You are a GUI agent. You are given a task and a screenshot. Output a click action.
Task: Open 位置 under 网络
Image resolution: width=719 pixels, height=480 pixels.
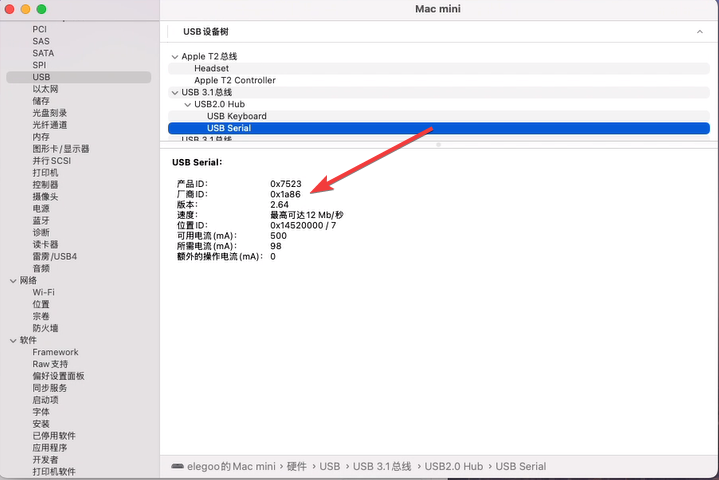click(41, 304)
